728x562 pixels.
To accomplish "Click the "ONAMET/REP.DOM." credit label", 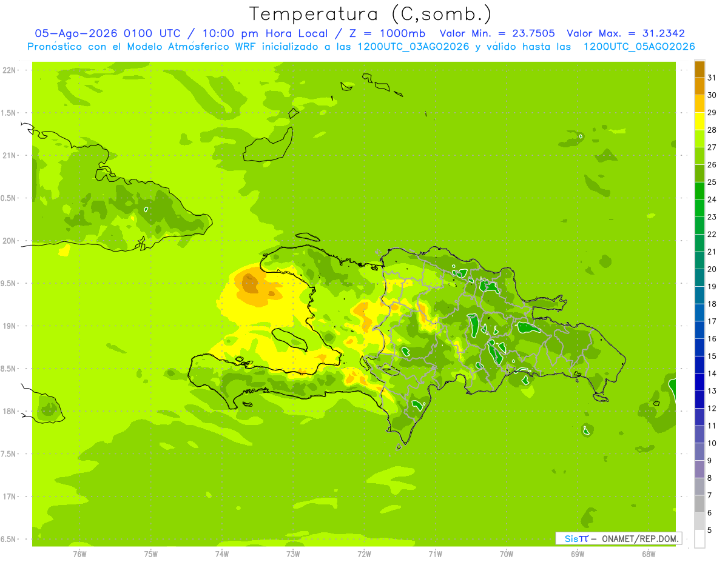I will point(639,538).
